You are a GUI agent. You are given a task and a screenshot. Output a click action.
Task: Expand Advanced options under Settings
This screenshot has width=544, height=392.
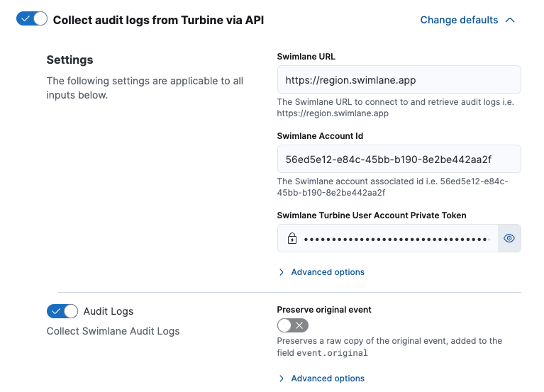coord(327,272)
